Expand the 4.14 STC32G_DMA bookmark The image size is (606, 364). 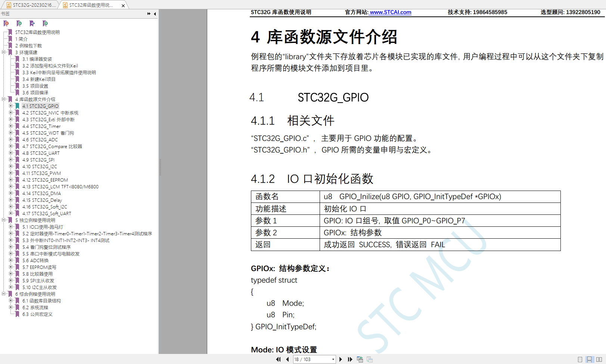[x=10, y=193]
